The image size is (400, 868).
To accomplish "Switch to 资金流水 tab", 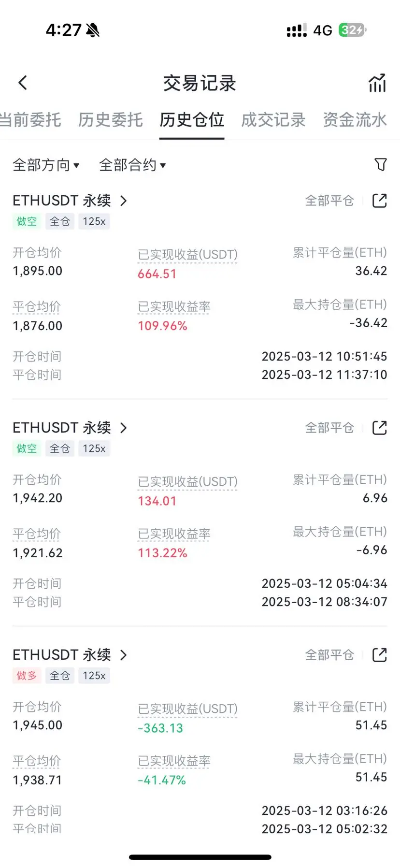I will tap(355, 119).
